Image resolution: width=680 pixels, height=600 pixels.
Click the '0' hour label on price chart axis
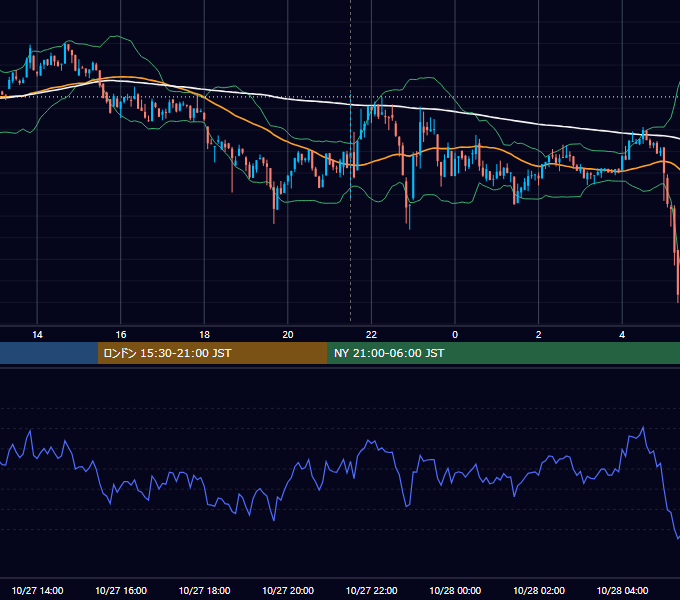455,335
